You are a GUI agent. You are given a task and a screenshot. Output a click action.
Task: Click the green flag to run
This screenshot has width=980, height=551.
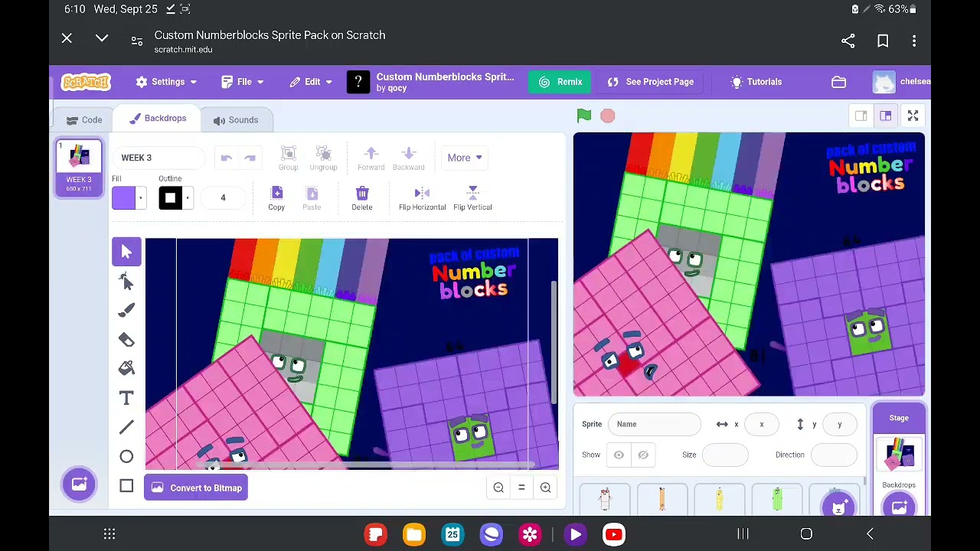pos(584,116)
